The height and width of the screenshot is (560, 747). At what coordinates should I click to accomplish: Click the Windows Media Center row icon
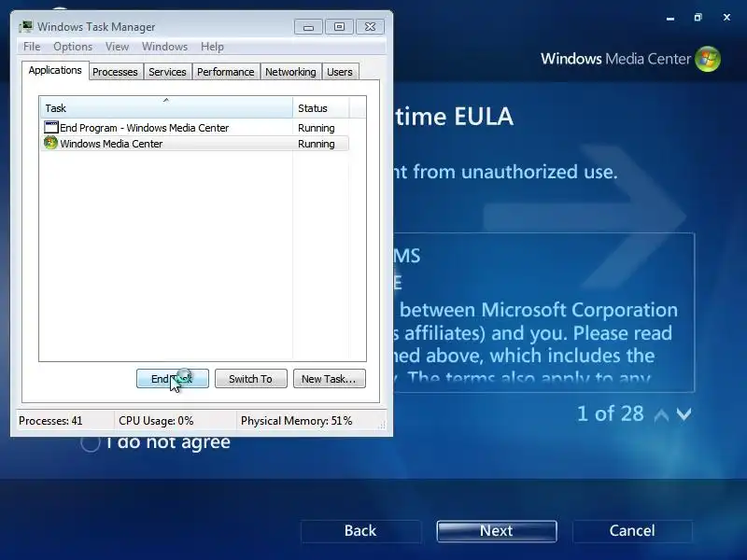tap(50, 143)
